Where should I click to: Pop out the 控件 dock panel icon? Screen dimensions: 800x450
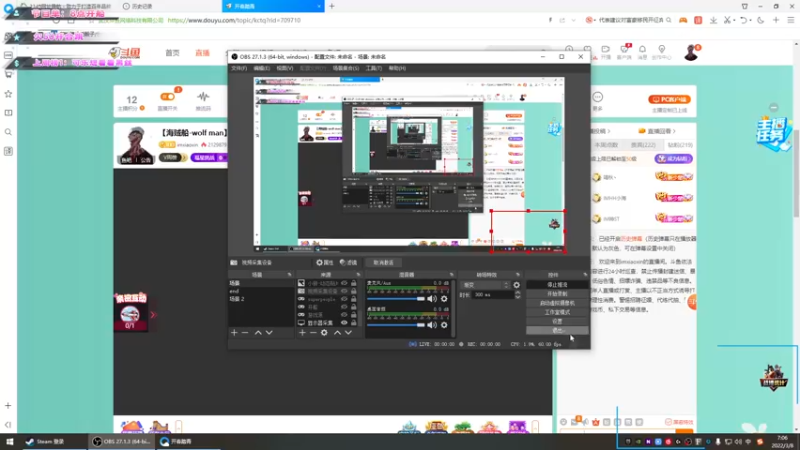[585, 274]
